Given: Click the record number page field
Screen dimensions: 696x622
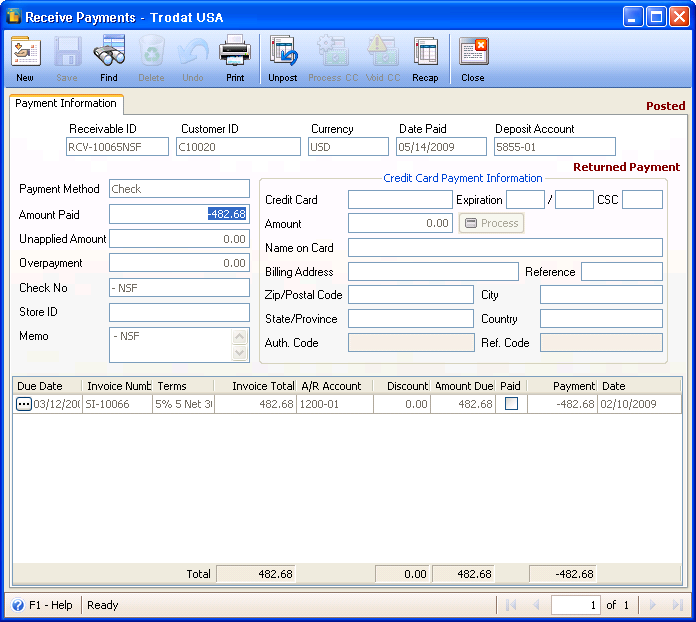Looking at the screenshot, I should coord(576,605).
